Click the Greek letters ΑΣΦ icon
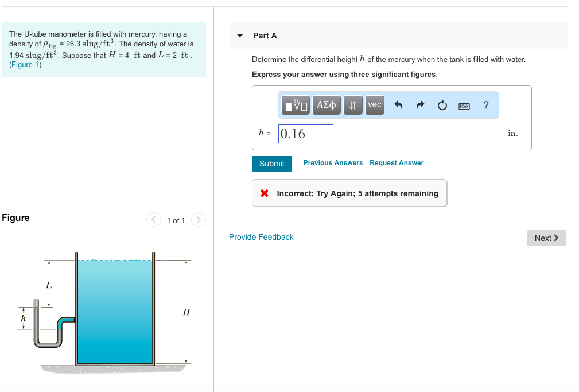Screen dimensions: 579x392 325,105
